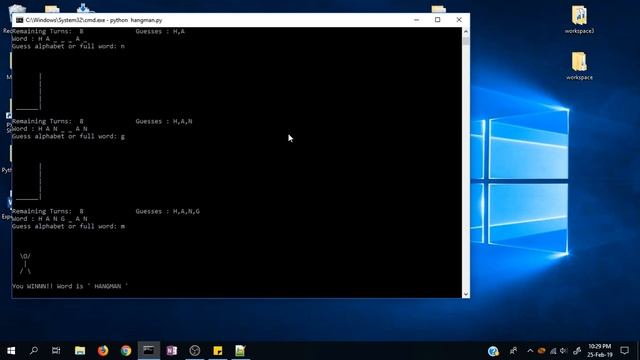Image resolution: width=640 pixels, height=360 pixels.
Task: Select the Command Prompt taskbar icon
Action: [149, 351]
